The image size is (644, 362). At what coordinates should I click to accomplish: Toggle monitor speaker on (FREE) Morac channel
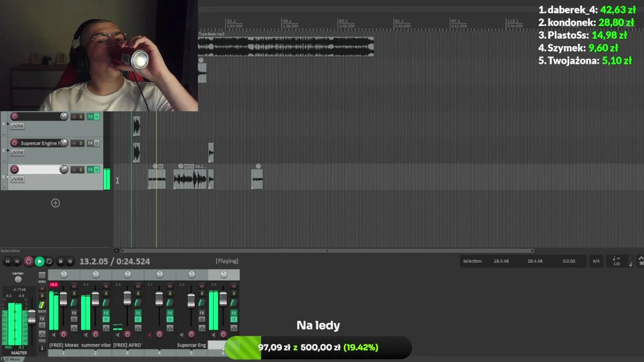coord(53,334)
